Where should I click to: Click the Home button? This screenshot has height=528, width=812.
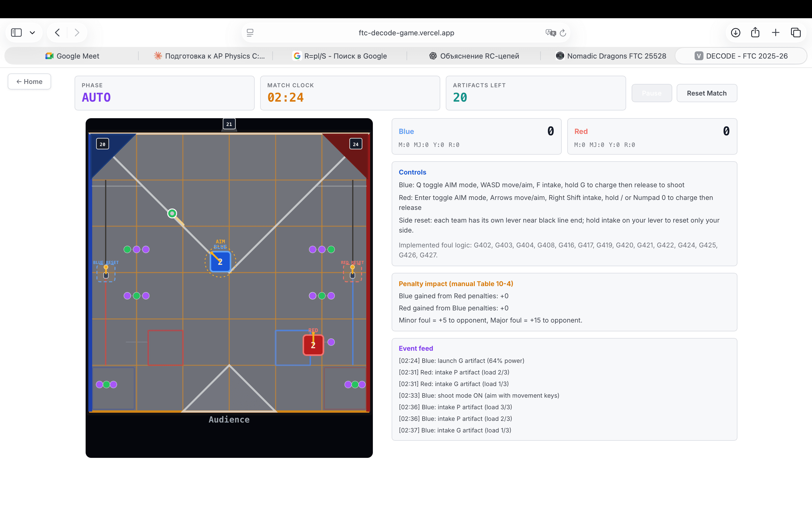pos(29,81)
